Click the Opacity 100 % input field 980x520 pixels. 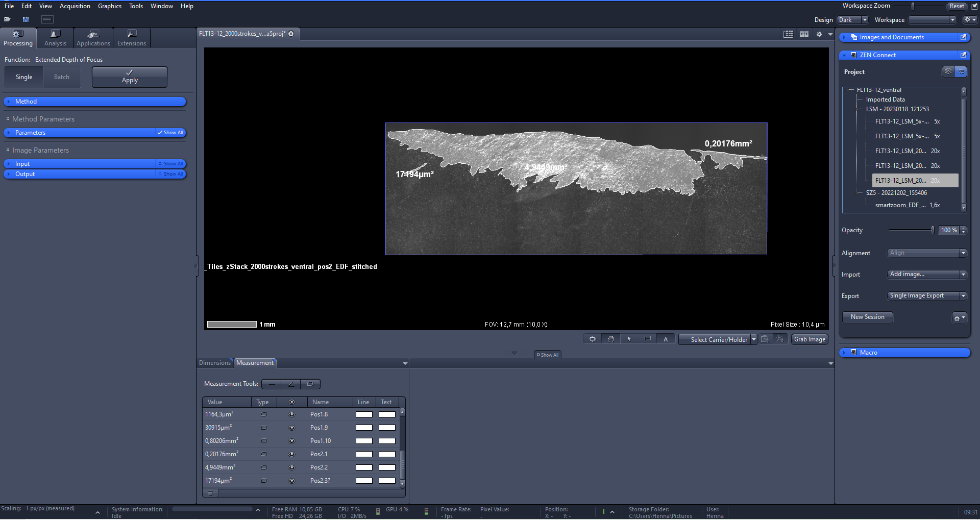pos(949,230)
